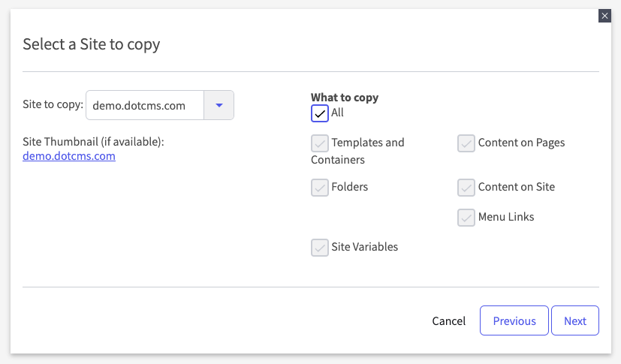Click the 'Site Variables' label text
621x364 pixels.
[365, 247]
